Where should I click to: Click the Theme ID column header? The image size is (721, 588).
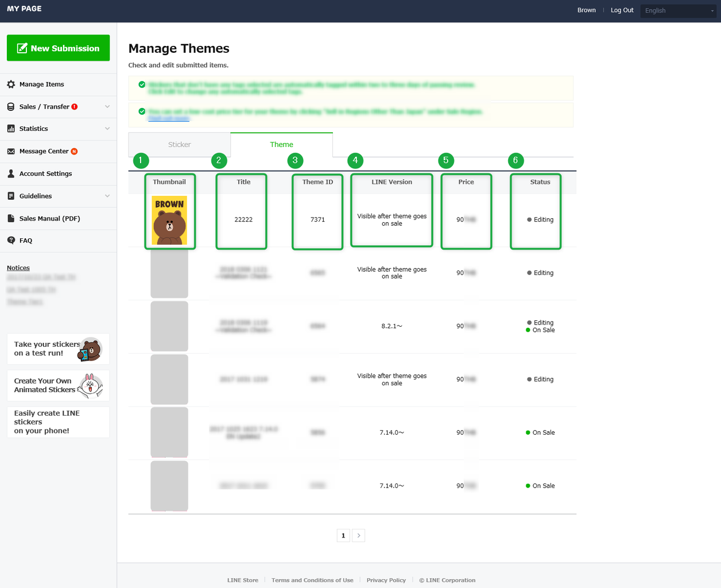(x=317, y=182)
